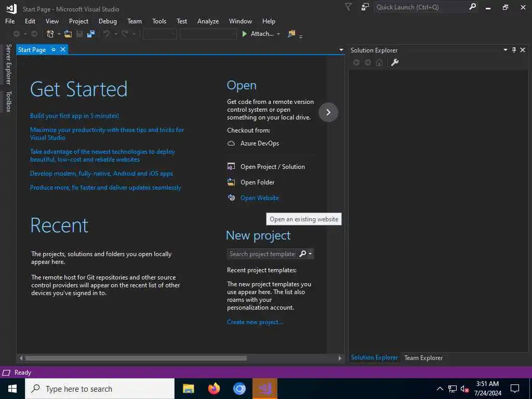Click the Undo toolbar icon
The width and height of the screenshot is (532, 399).
tap(107, 34)
